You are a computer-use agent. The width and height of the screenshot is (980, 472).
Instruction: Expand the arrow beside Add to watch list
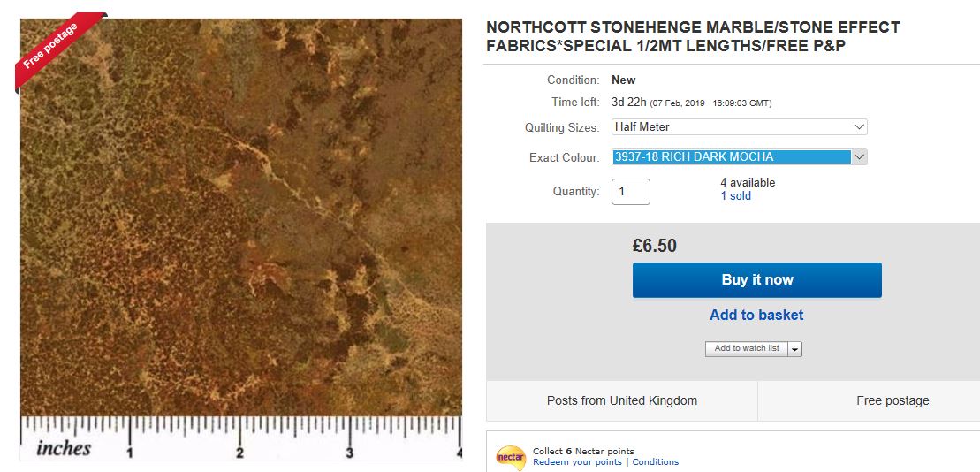(x=795, y=349)
